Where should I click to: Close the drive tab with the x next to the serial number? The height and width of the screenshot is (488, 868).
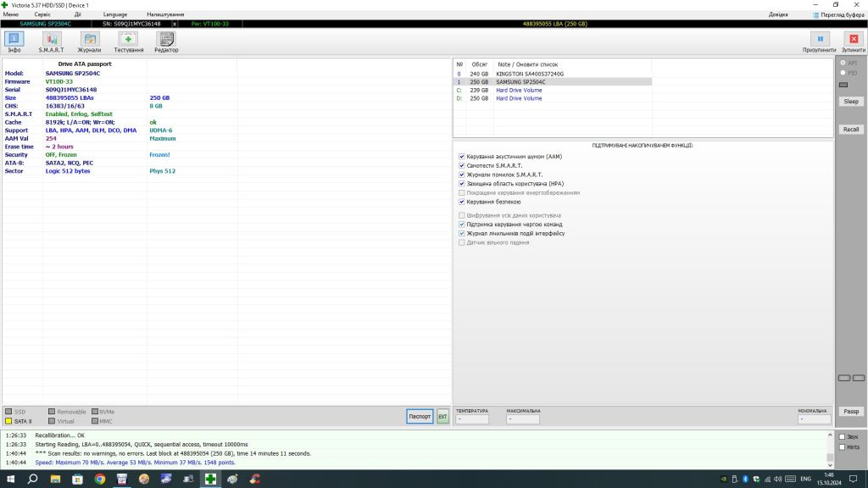[x=175, y=24]
